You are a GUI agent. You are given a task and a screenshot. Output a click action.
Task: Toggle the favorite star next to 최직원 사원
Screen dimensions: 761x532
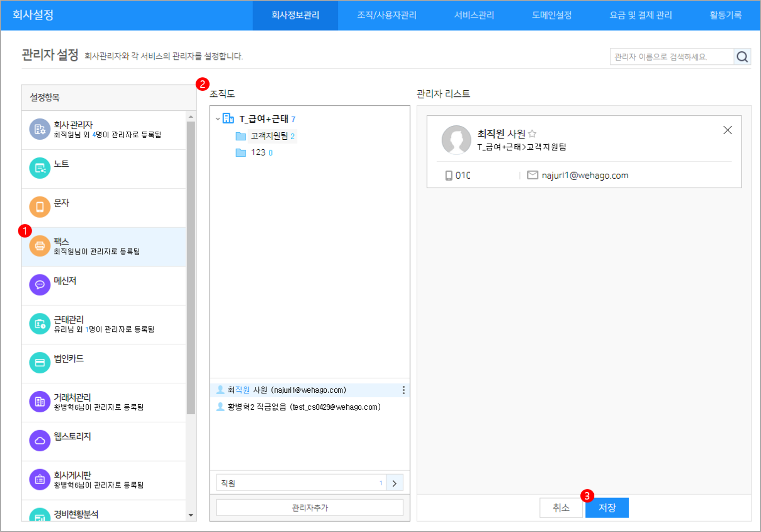pyautogui.click(x=532, y=134)
